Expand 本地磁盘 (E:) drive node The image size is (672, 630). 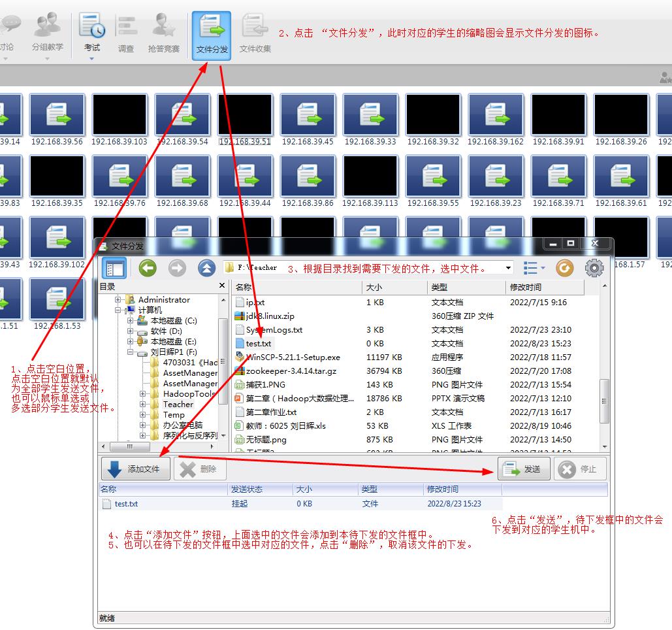tap(131, 342)
